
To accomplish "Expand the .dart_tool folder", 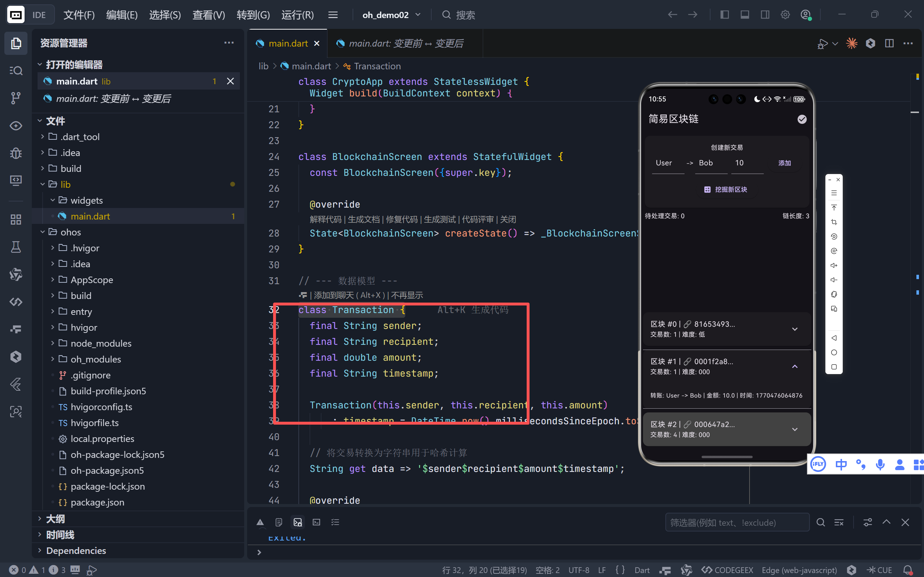I will point(79,136).
